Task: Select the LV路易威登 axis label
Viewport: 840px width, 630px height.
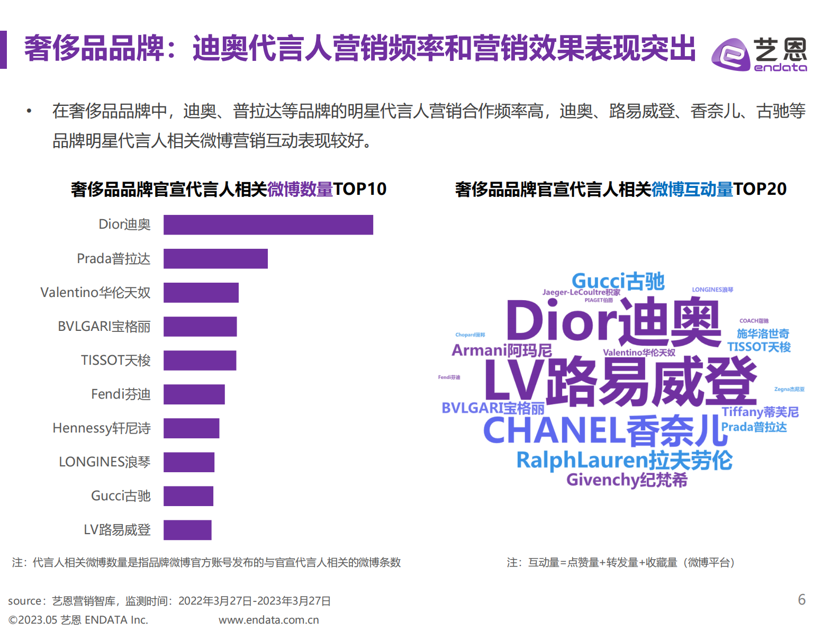Action: point(117,529)
